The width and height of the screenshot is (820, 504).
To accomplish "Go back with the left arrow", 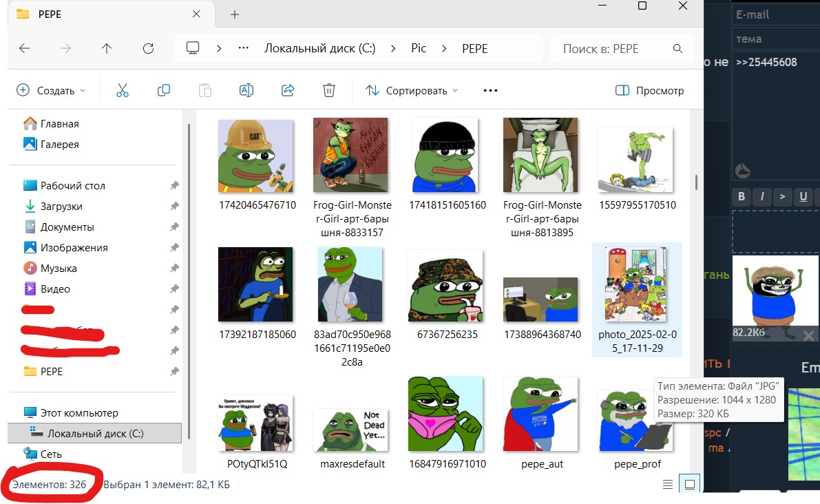I will (x=25, y=49).
